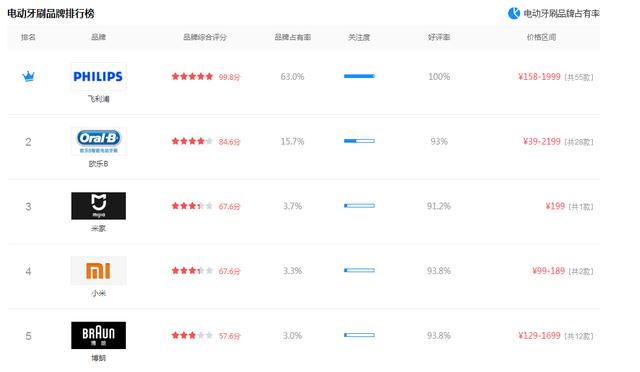
Task: Click the 品牌综合评分 column header
Action: [x=204, y=37]
